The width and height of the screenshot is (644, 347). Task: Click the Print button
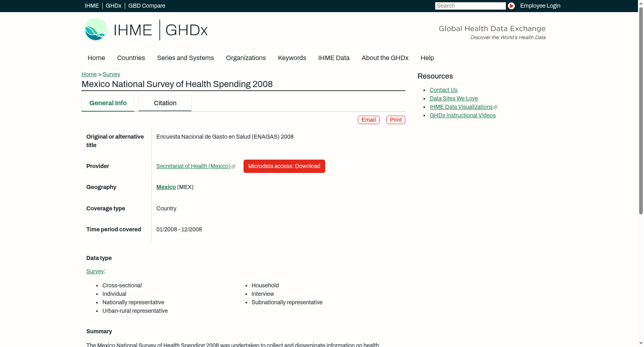point(396,120)
